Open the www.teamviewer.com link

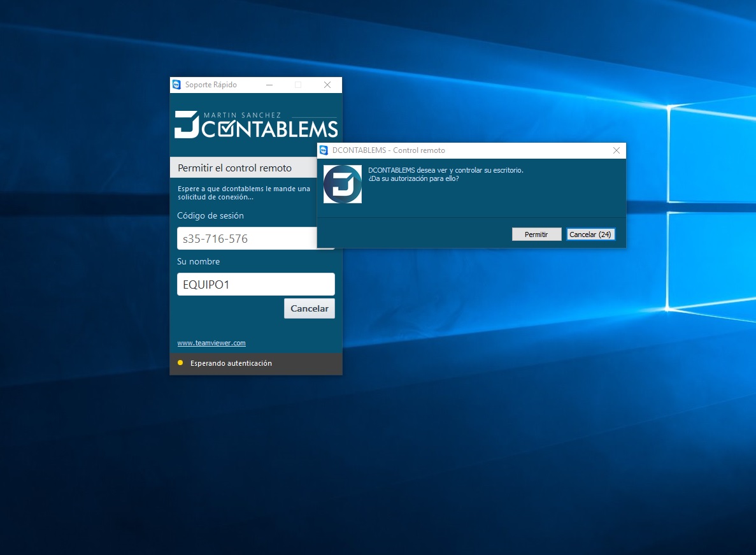click(x=211, y=343)
